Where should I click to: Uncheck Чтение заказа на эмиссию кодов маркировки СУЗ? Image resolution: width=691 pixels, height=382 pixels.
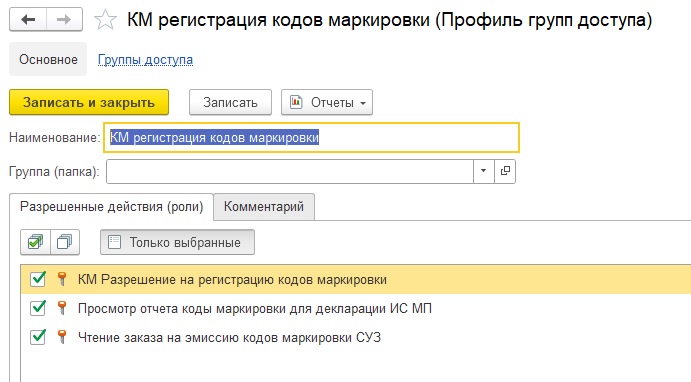[x=38, y=337]
